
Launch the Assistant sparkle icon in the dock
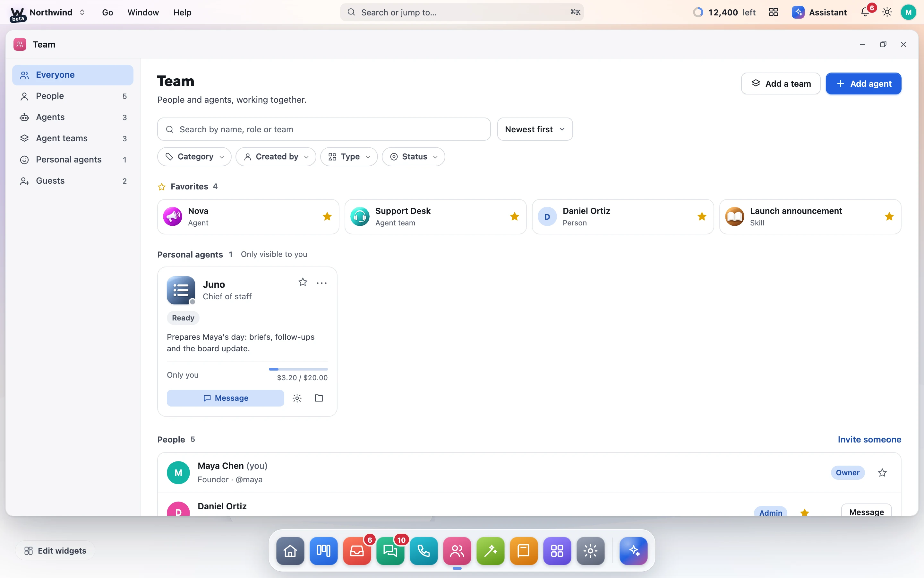[x=633, y=550]
